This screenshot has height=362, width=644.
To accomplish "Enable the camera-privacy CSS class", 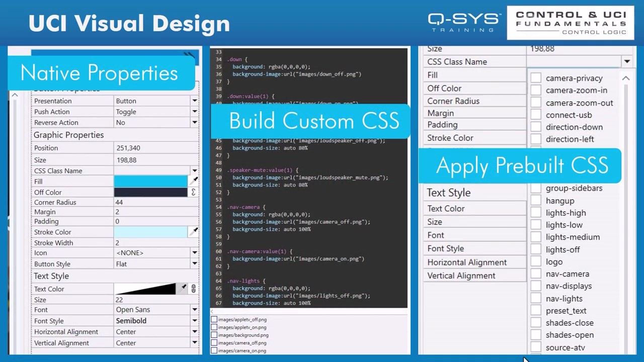I will click(536, 78).
